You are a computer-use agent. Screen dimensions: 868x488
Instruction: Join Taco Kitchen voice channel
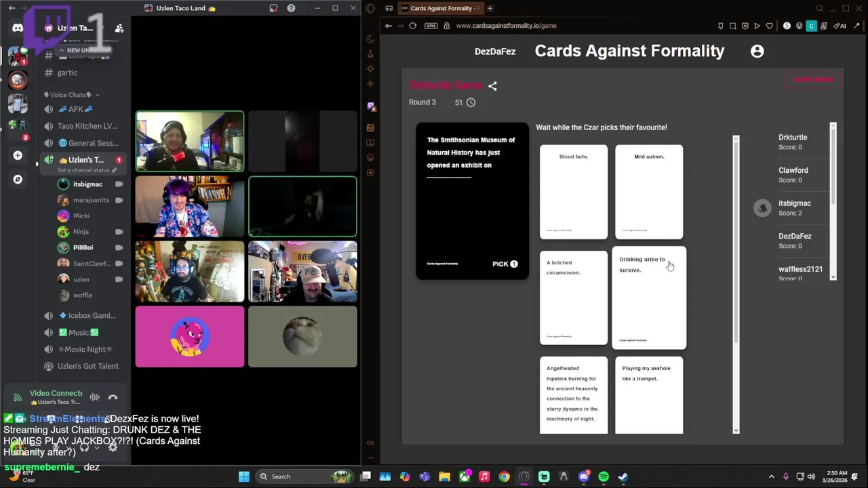(83, 126)
